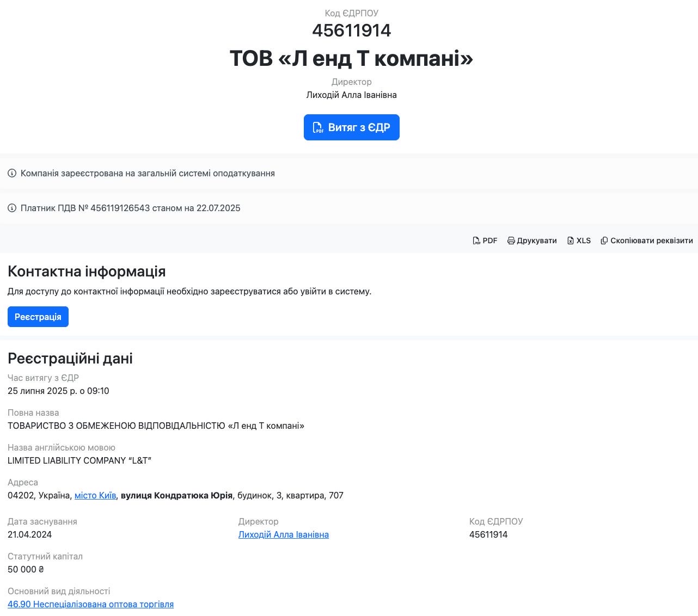Click the copy icon for Скопіювати реквізити
The height and width of the screenshot is (616, 698).
pos(604,241)
